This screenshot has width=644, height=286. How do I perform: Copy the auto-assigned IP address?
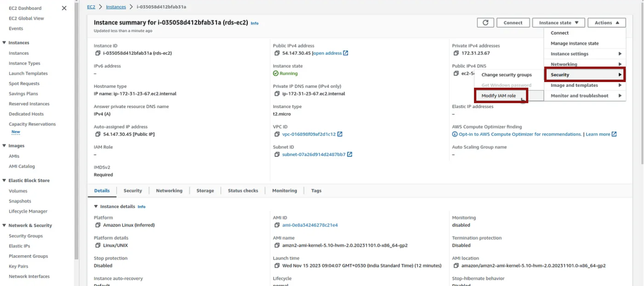(98, 134)
